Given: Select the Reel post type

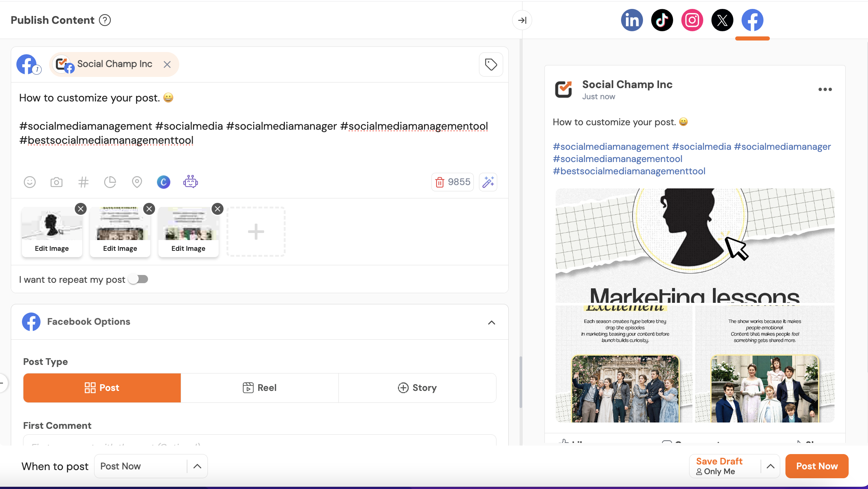Looking at the screenshot, I should pos(260,388).
